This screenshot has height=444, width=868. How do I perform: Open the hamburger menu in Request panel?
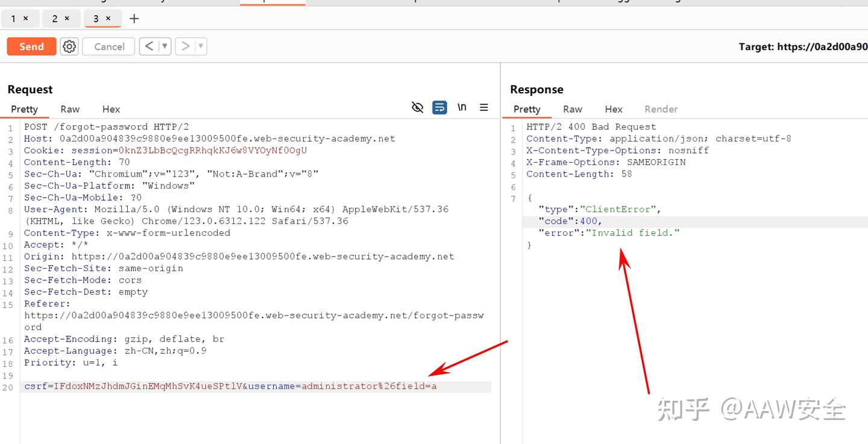pyautogui.click(x=484, y=107)
